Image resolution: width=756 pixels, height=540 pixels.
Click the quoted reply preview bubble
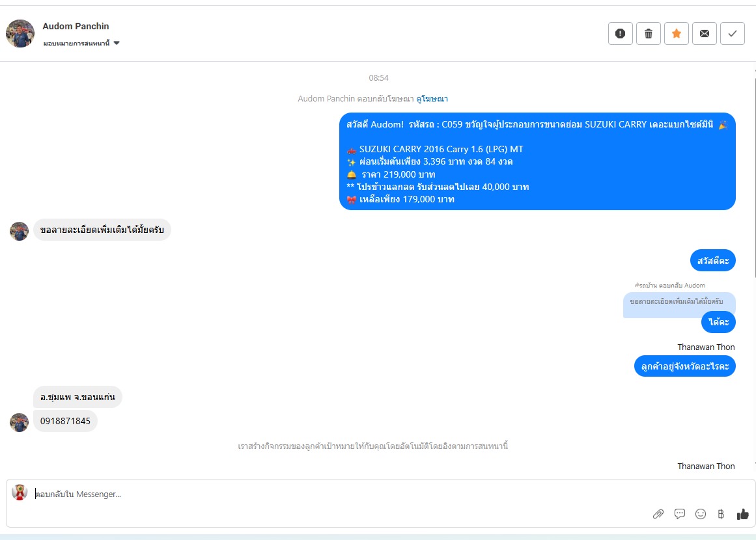(x=676, y=301)
